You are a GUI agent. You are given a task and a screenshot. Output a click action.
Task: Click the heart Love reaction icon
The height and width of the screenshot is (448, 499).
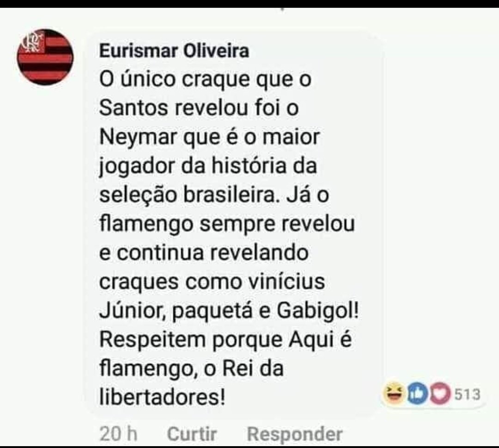tap(441, 394)
